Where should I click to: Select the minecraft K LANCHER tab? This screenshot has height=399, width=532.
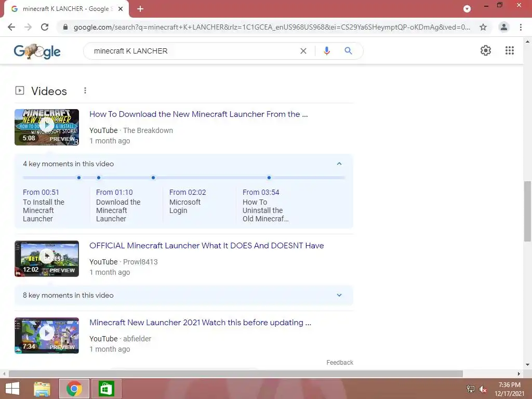click(x=66, y=9)
